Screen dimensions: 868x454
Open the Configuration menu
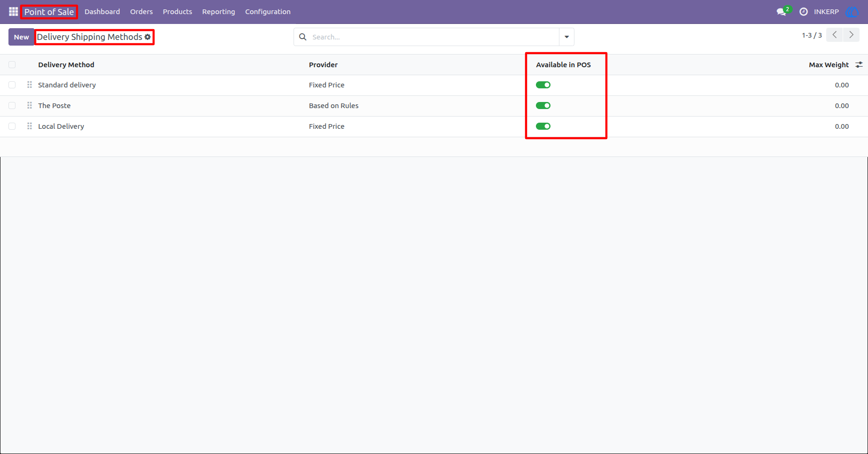click(268, 11)
